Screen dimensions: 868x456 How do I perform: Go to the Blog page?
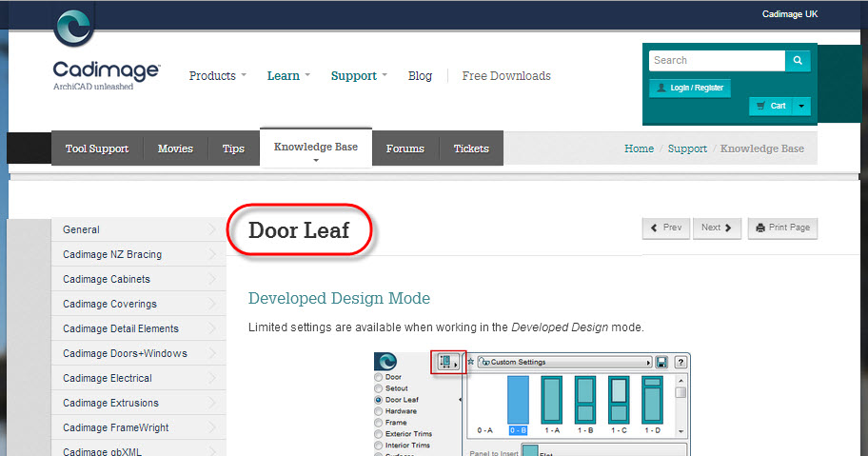(x=420, y=76)
